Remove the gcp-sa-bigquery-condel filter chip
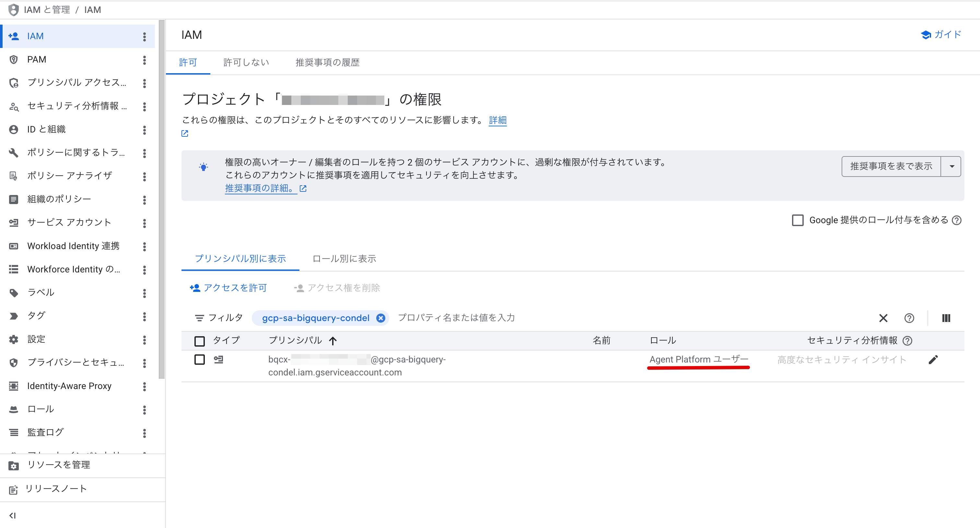Viewport: 980px width, 528px height. point(381,318)
